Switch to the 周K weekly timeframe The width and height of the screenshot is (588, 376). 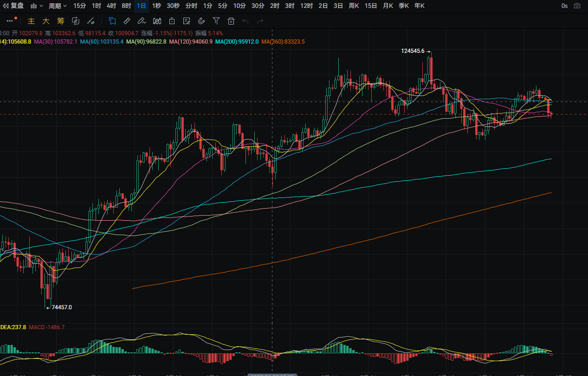pos(354,6)
